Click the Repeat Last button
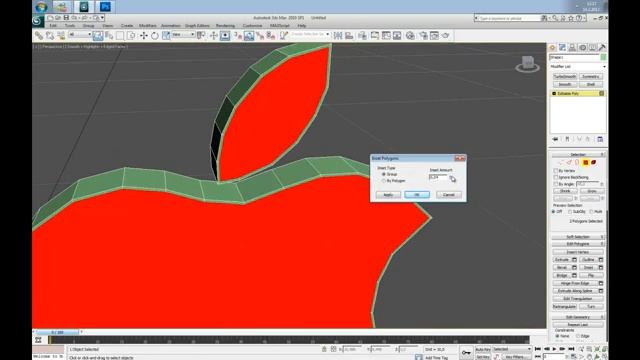 click(x=578, y=325)
